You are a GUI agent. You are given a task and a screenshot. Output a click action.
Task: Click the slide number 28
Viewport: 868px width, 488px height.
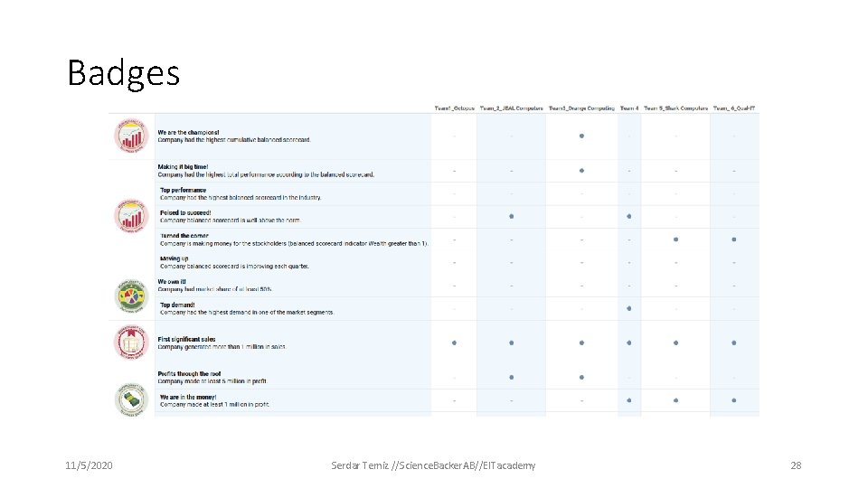tap(796, 465)
